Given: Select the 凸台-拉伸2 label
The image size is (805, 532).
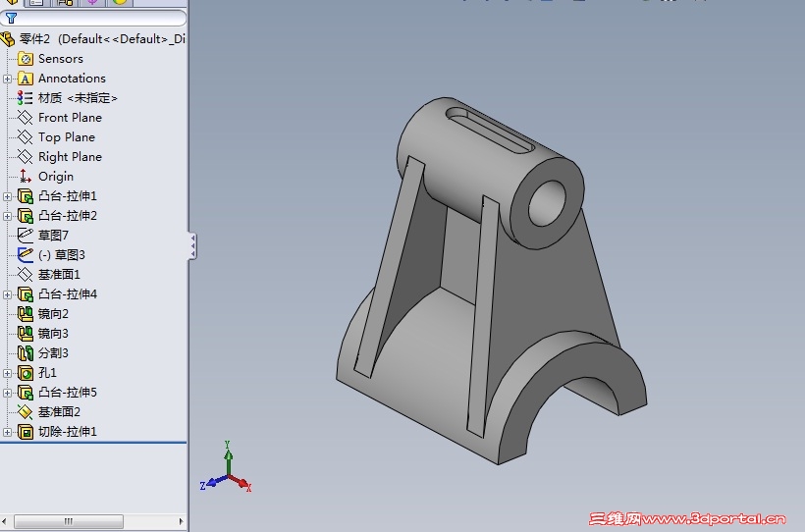Looking at the screenshot, I should (x=68, y=216).
